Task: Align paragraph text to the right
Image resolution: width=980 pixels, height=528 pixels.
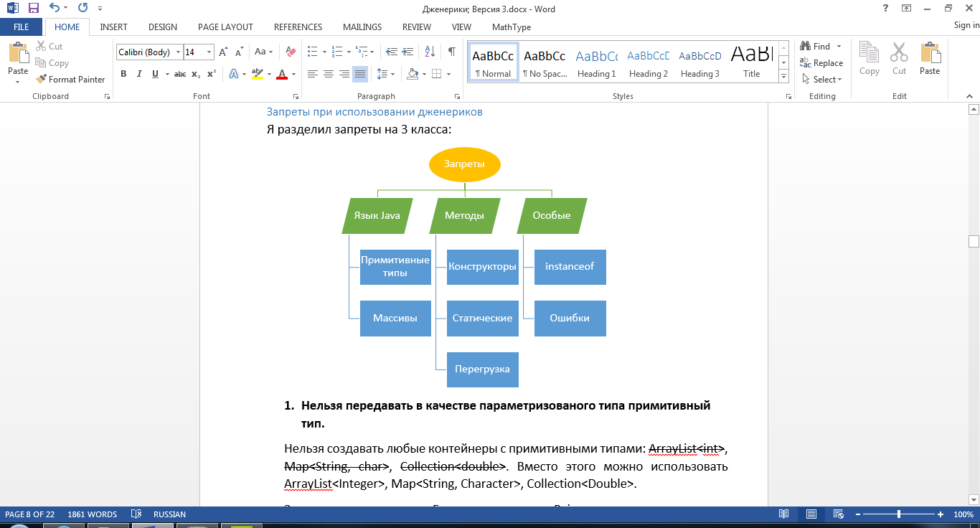Action: click(344, 74)
